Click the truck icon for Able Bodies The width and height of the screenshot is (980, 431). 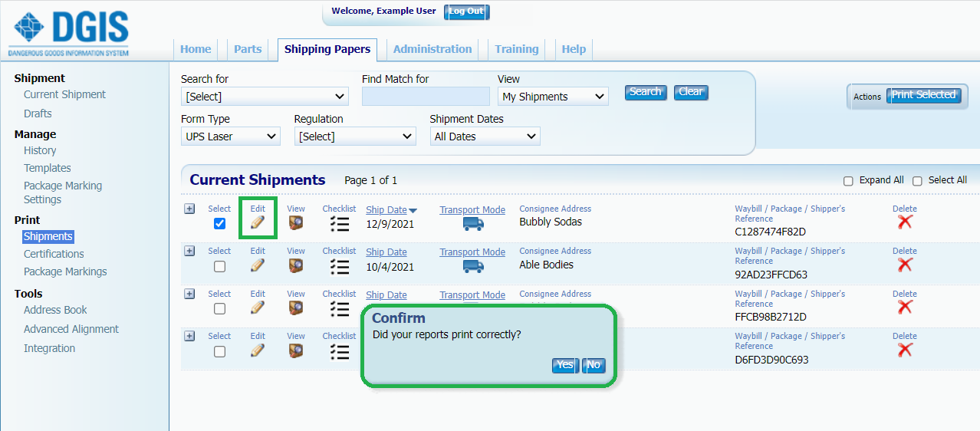point(473,266)
